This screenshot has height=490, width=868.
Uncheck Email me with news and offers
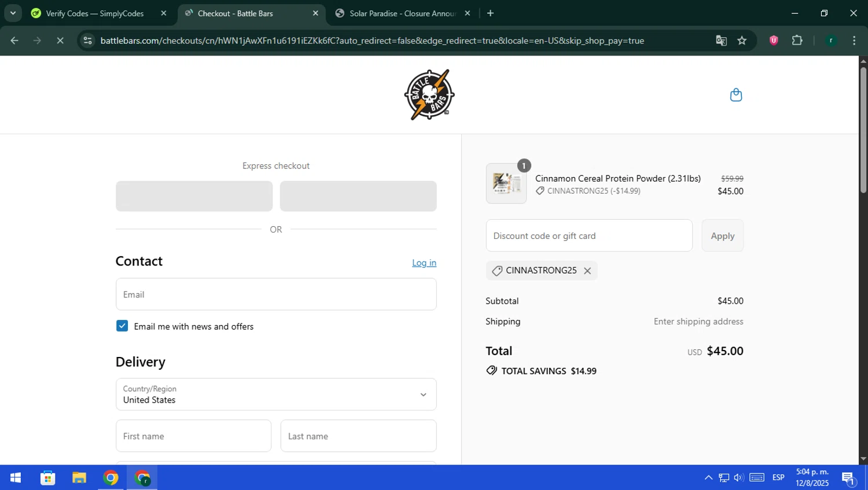pos(122,326)
